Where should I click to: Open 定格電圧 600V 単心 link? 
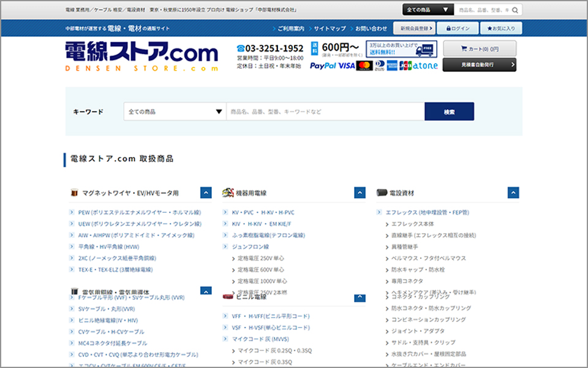(x=261, y=270)
